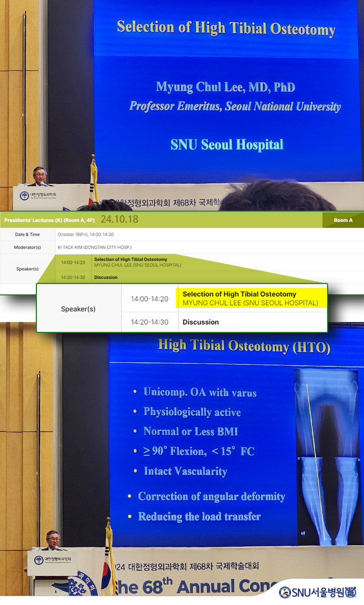
Task: Click '14:00-14:20' in the enlarged callout
Action: coord(150,299)
